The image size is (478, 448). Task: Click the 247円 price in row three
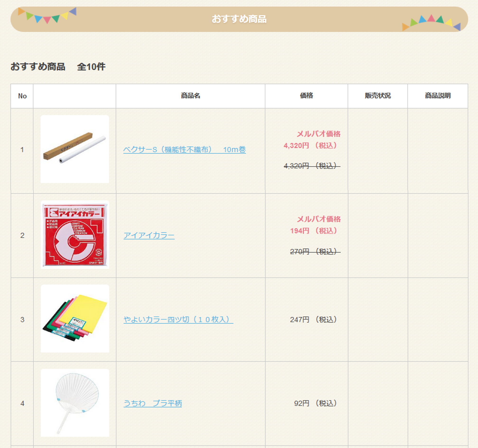[x=314, y=320]
